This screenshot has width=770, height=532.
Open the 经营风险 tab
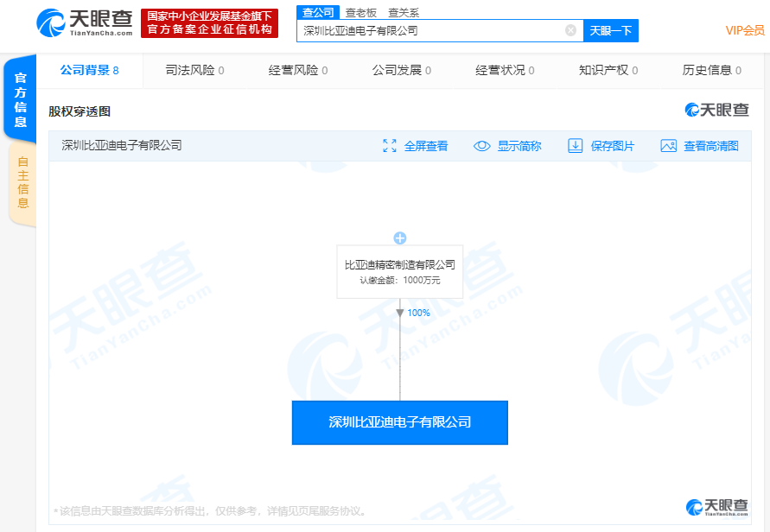298,70
